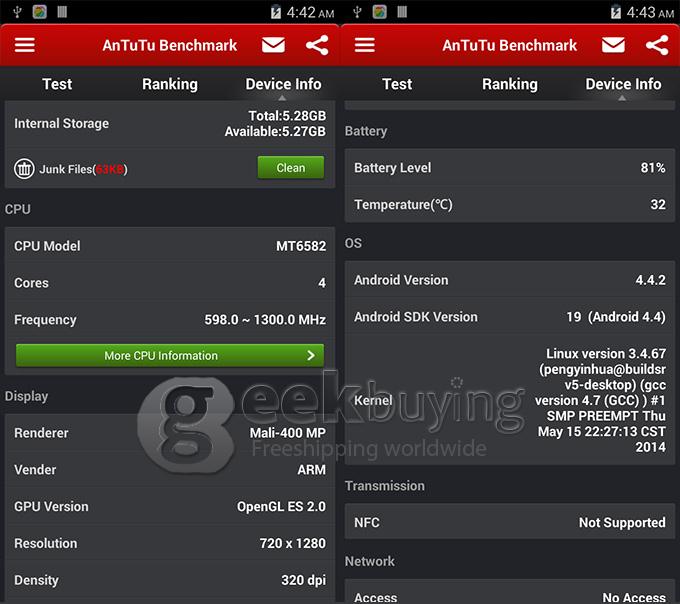
Task: Tap colorful app notification icon in right status bar
Action: [x=379, y=12]
